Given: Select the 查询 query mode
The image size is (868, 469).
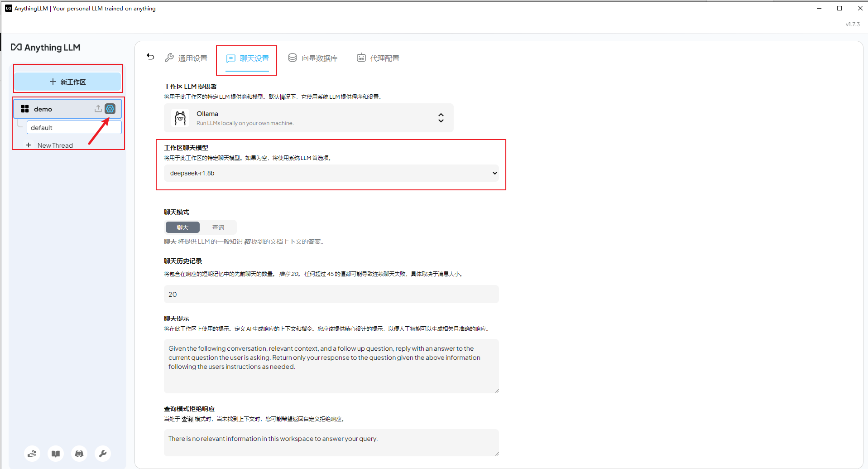Looking at the screenshot, I should (218, 227).
